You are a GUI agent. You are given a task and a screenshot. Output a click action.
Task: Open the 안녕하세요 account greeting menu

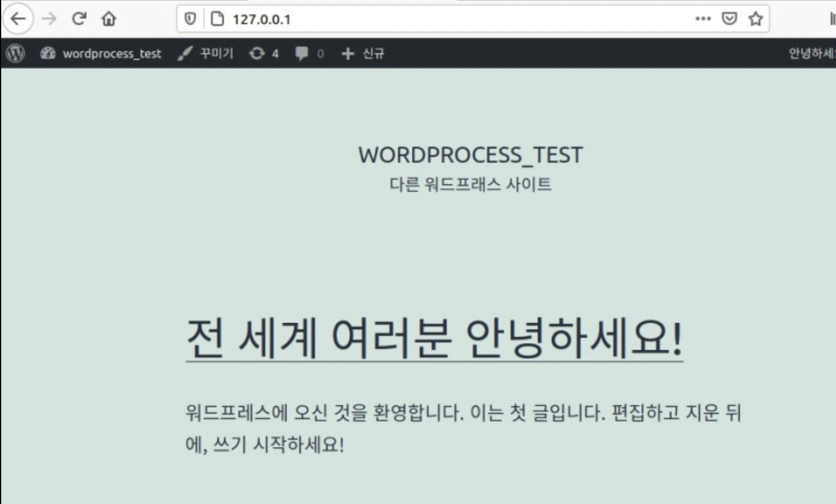(812, 54)
